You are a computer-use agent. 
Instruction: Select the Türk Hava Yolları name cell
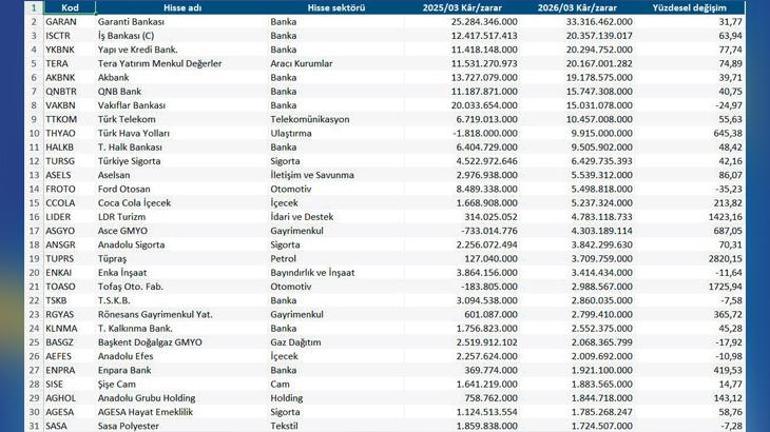coord(134,134)
